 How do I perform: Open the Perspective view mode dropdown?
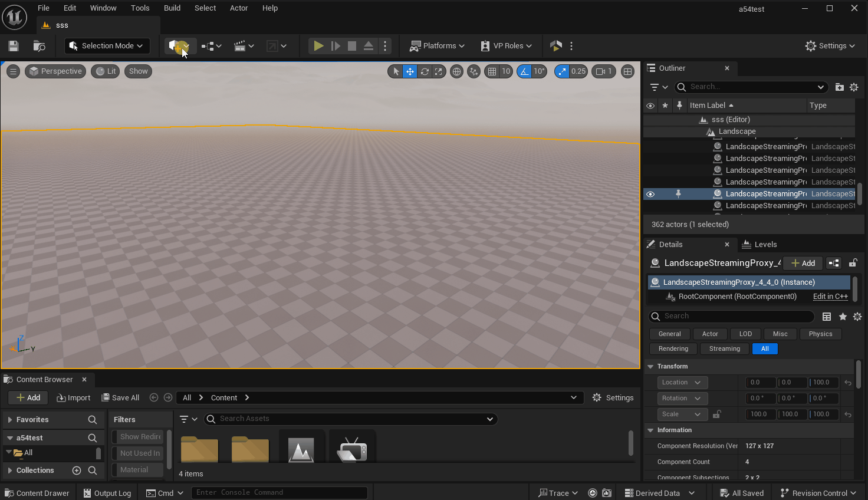click(55, 71)
